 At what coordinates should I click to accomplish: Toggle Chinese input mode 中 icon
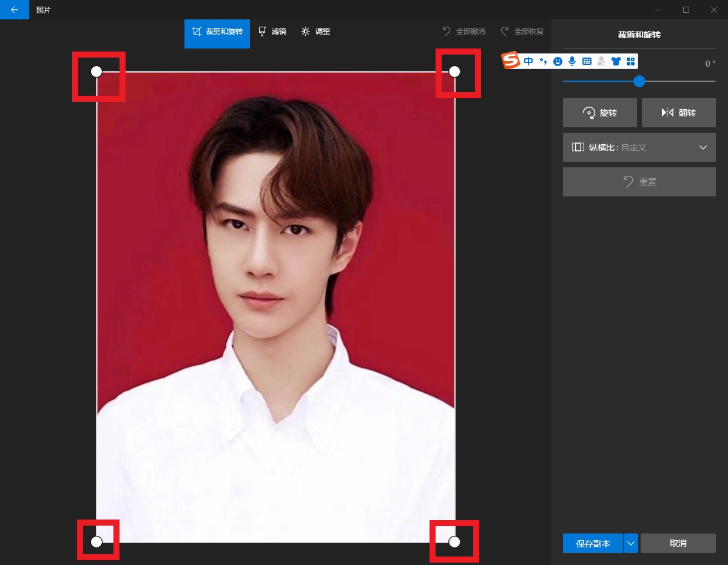point(528,61)
